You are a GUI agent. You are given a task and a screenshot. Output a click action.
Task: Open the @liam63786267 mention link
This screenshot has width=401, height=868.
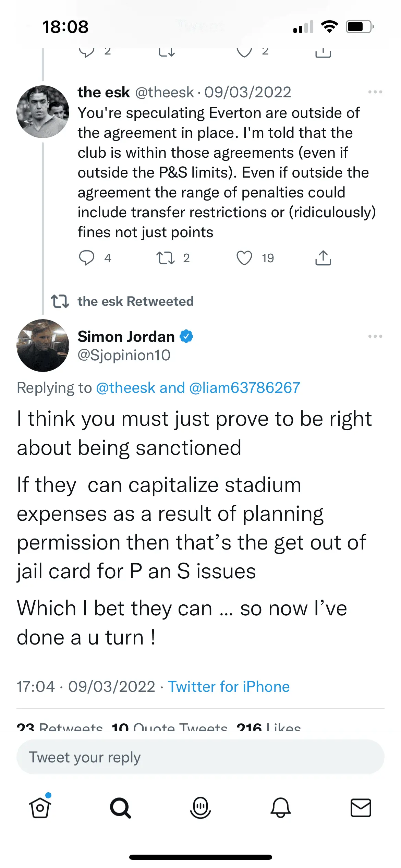coord(244,388)
